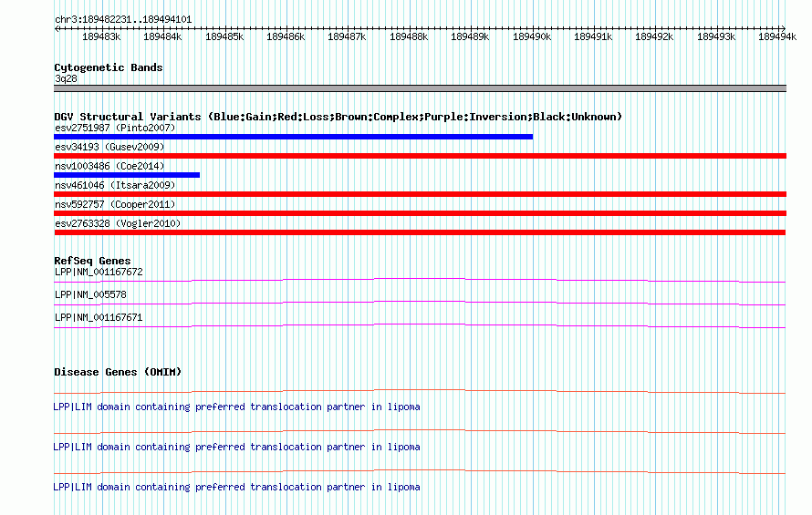The height and width of the screenshot is (515, 812).
Task: Select the Cytogenetic Bands track heading
Action: click(x=109, y=67)
